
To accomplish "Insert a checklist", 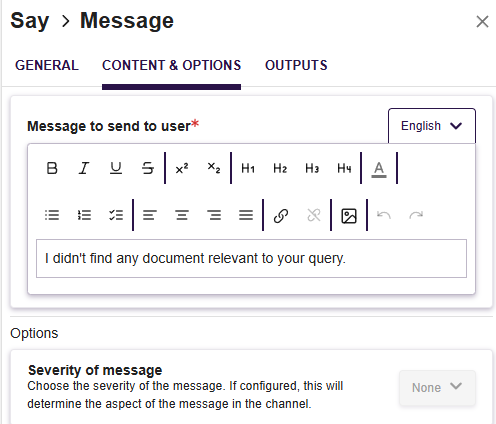I will [116, 215].
